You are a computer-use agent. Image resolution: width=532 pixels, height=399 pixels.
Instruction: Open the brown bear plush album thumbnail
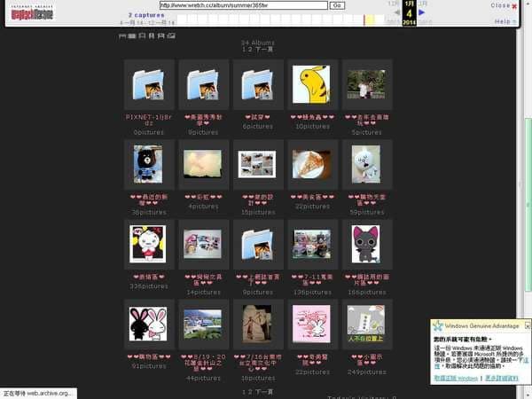click(x=148, y=164)
